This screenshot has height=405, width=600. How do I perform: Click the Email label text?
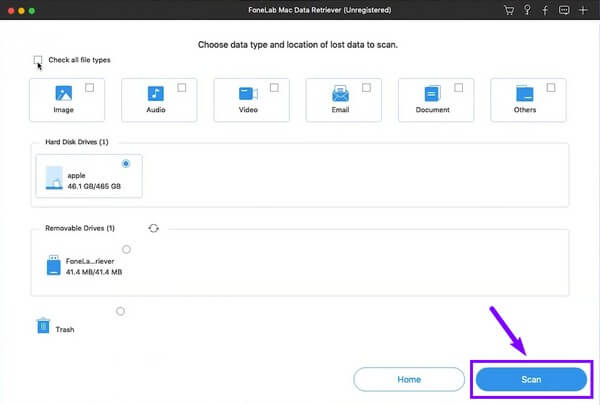point(340,110)
